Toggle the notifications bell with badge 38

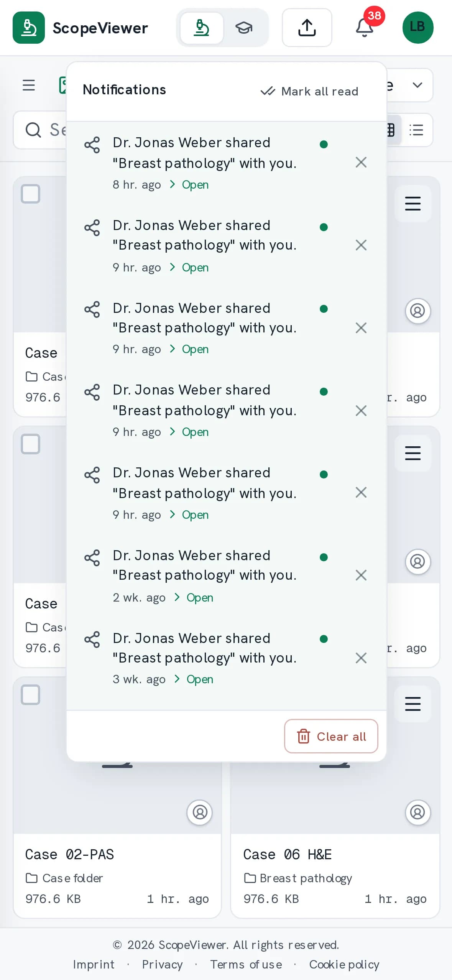365,28
